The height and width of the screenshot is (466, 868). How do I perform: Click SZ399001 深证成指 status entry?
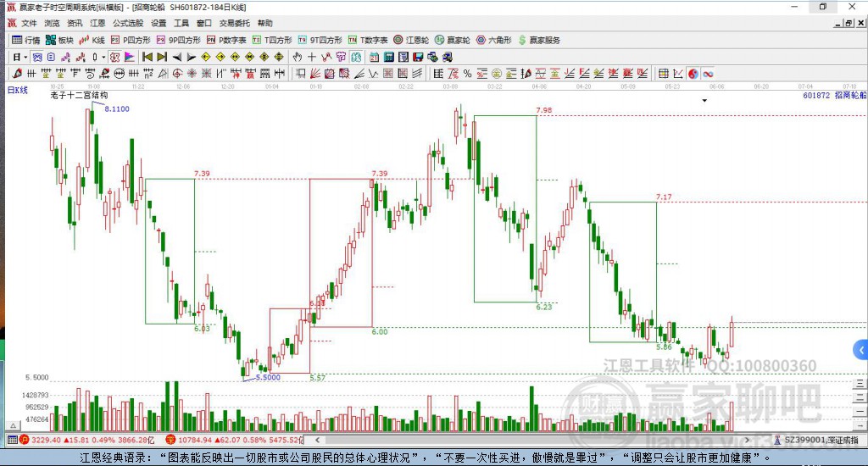pyautogui.click(x=816, y=440)
